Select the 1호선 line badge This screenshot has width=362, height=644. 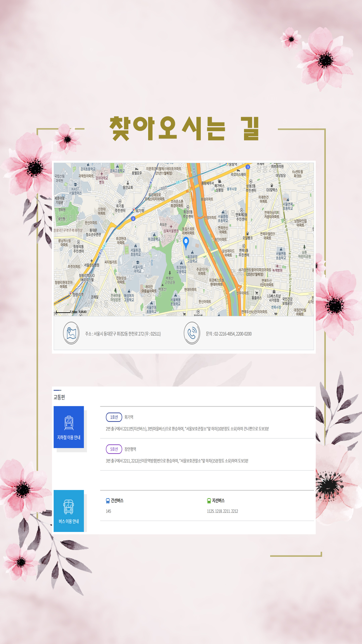pyautogui.click(x=114, y=417)
